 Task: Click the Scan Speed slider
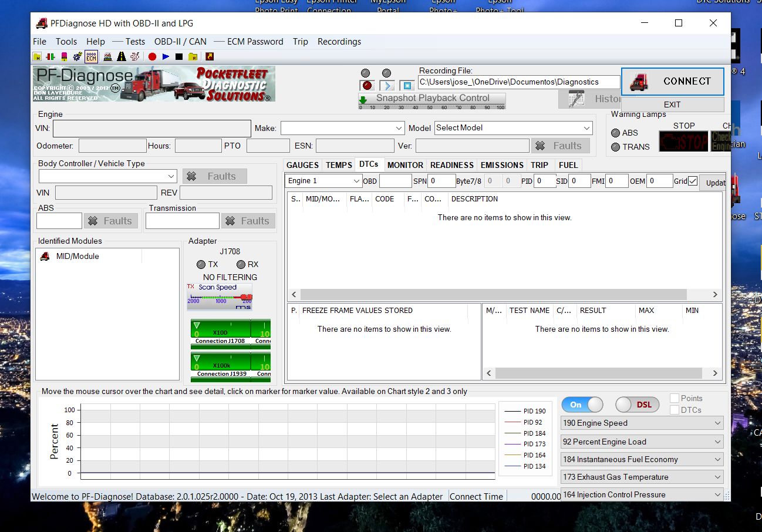pos(220,297)
